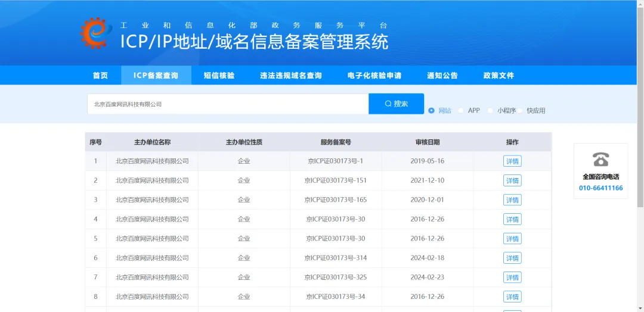Image resolution: width=644 pixels, height=312 pixels.
Task: Open the 首页 home tab
Action: coord(100,76)
